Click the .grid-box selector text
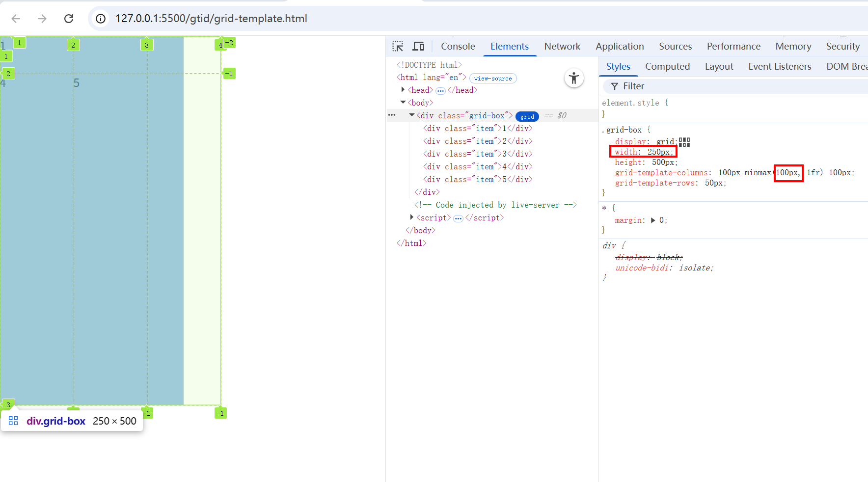This screenshot has height=482, width=868. tap(622, 130)
